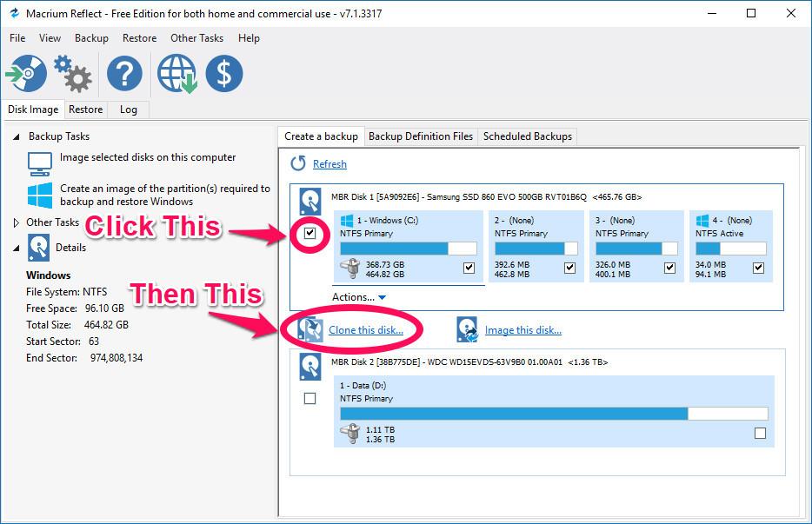
Task: Click the Total Size 464.82 GB value
Action: 106,325
